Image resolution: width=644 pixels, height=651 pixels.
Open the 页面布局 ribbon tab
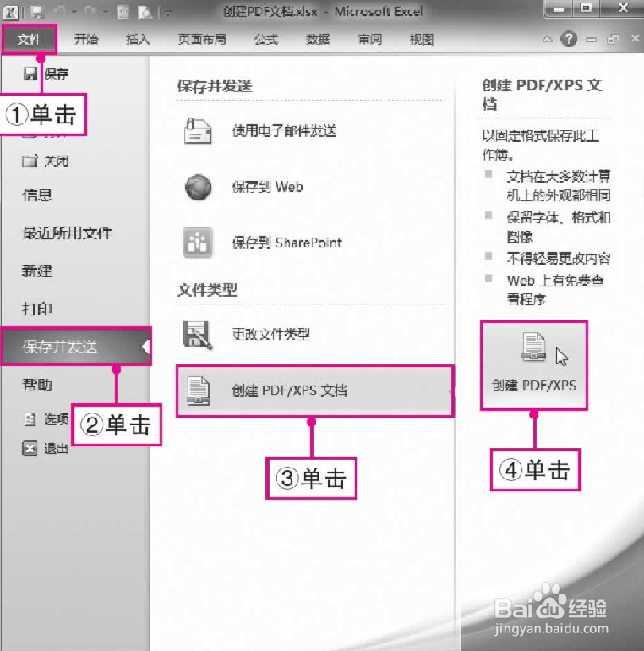pos(202,40)
